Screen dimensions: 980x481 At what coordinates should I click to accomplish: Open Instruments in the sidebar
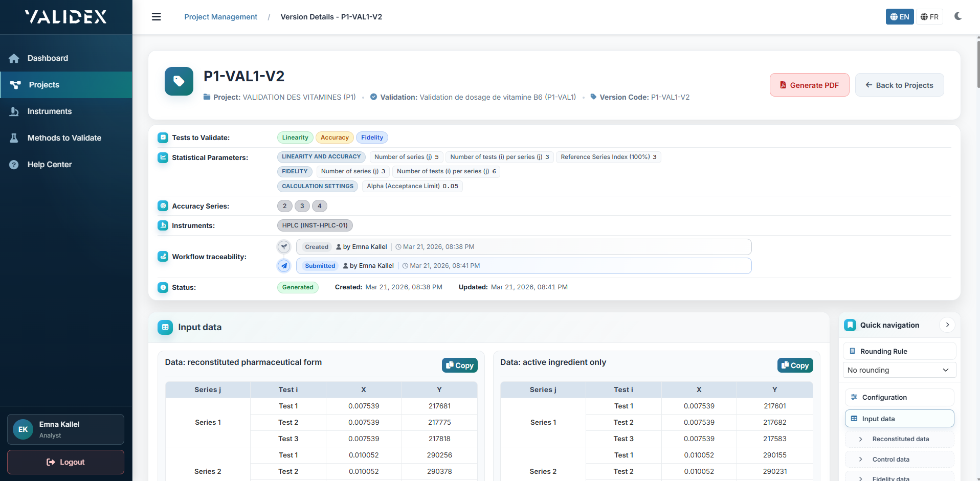click(x=50, y=111)
